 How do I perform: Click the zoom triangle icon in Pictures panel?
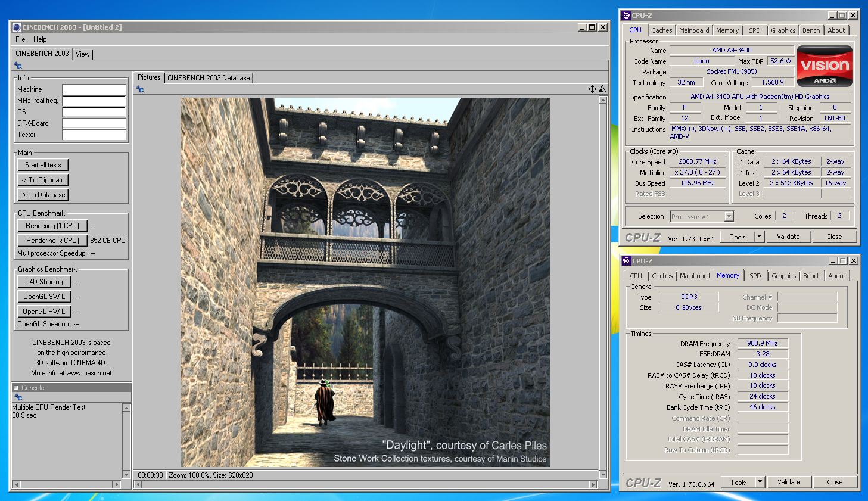(x=602, y=89)
